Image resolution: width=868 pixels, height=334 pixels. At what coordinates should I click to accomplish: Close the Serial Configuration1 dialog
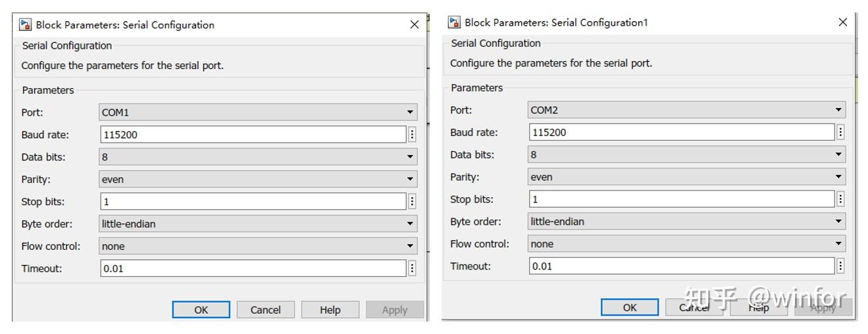843,22
